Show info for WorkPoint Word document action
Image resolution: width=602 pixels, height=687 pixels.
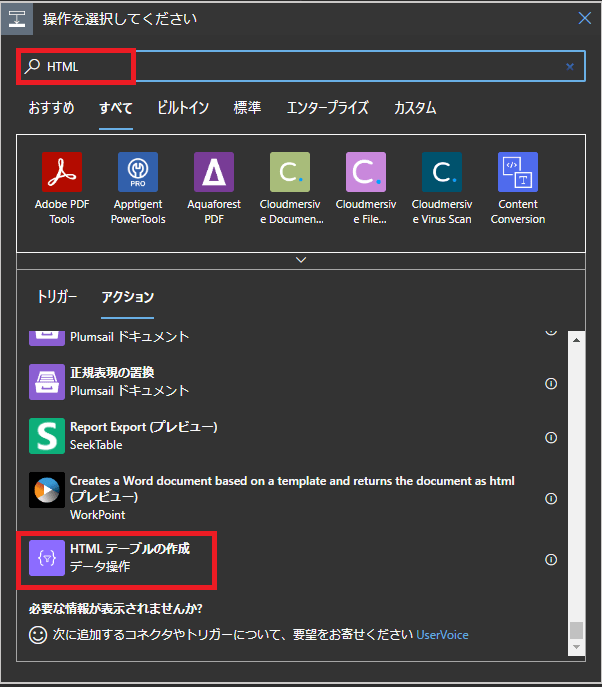click(551, 499)
